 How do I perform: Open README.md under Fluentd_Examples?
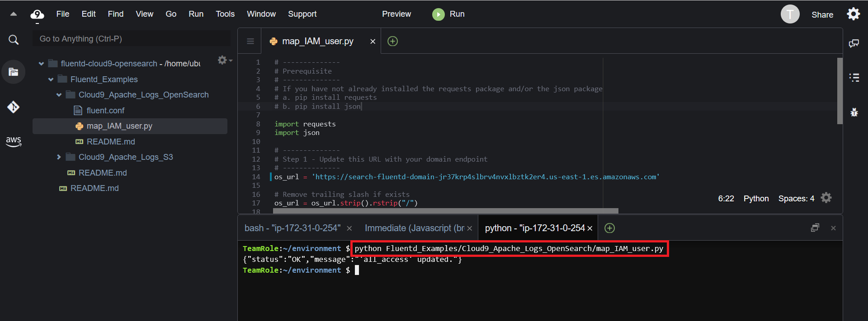[103, 173]
